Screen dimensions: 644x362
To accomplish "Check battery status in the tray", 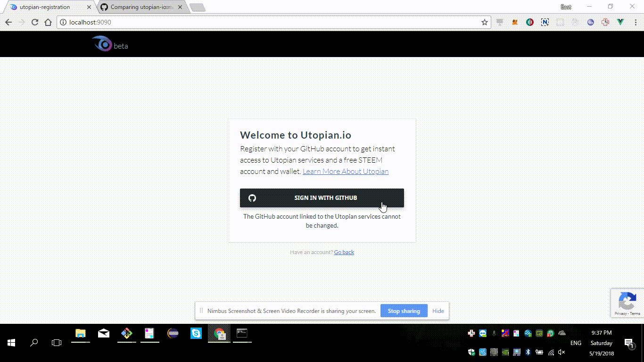I will 539,352.
